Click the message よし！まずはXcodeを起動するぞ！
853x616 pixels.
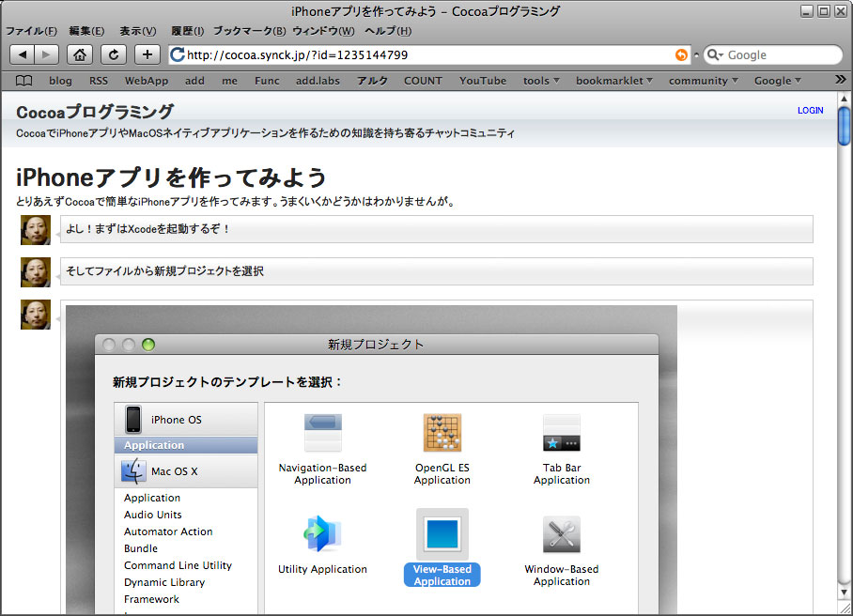pos(436,229)
